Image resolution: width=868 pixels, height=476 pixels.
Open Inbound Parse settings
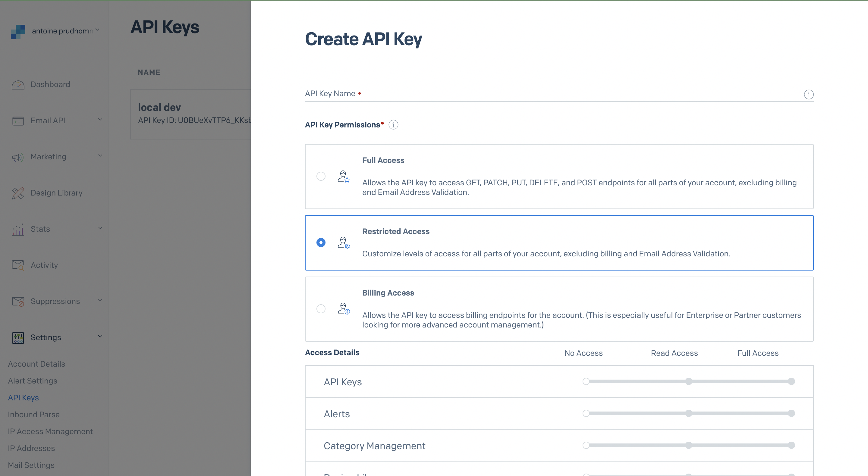[x=34, y=415]
